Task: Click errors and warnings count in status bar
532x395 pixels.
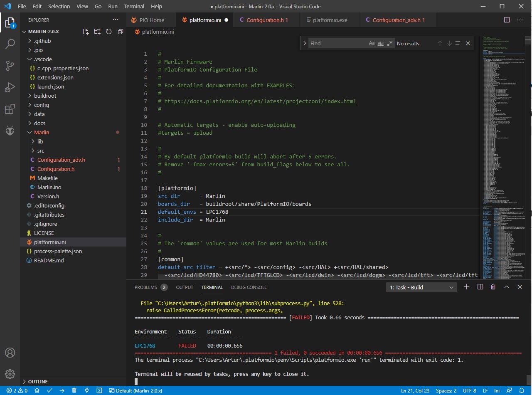Action: [17, 390]
